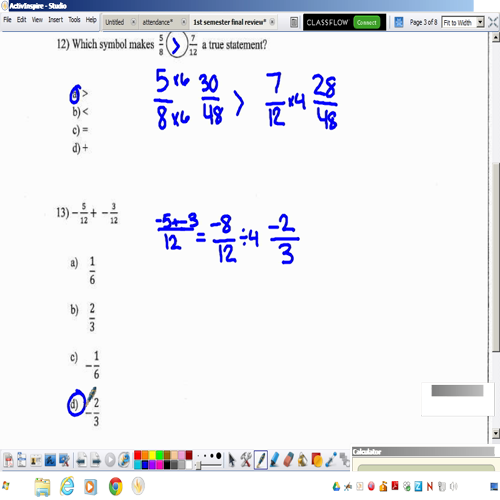This screenshot has width=500, height=500.
Task: Click the Google Drive tray icon
Action: (336, 487)
